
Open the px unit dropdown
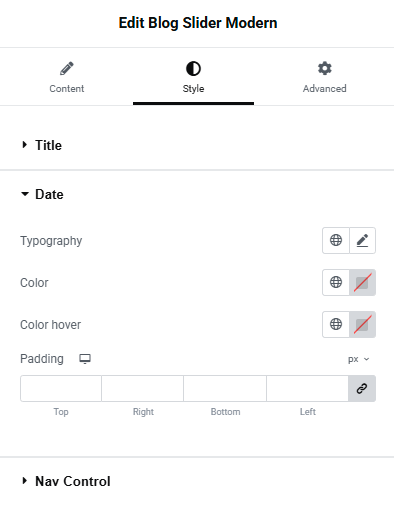[359, 359]
